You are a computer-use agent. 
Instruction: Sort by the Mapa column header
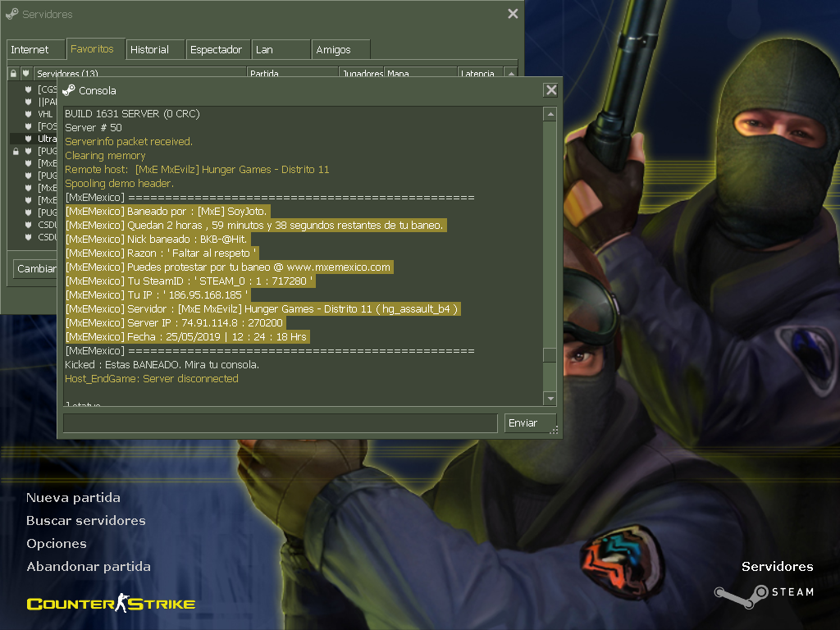[x=421, y=73]
